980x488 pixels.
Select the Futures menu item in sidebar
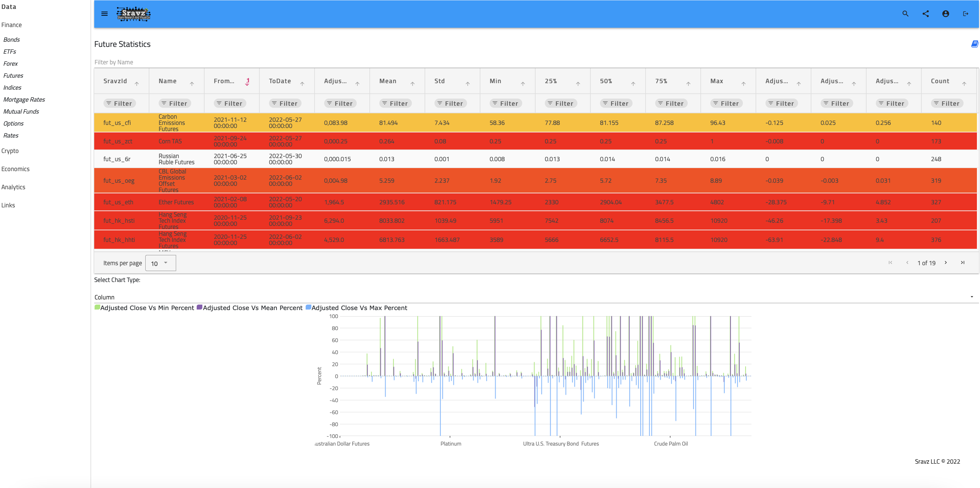pyautogui.click(x=13, y=76)
